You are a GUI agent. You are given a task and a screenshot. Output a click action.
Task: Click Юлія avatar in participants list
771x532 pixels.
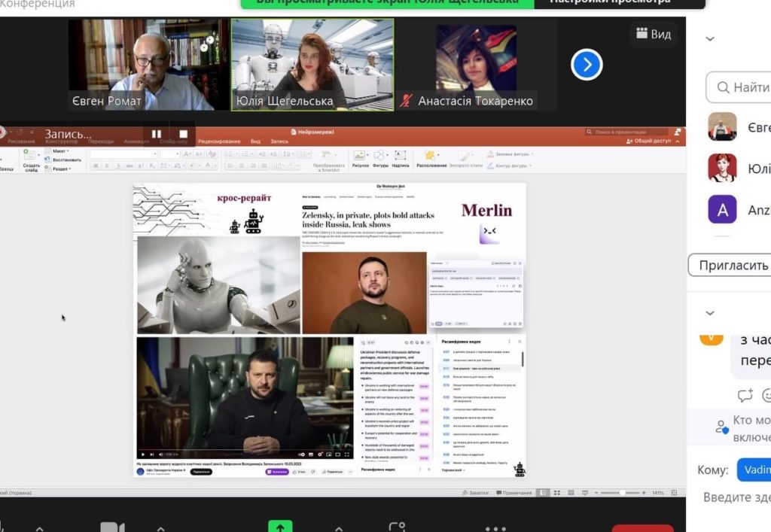[x=722, y=168]
